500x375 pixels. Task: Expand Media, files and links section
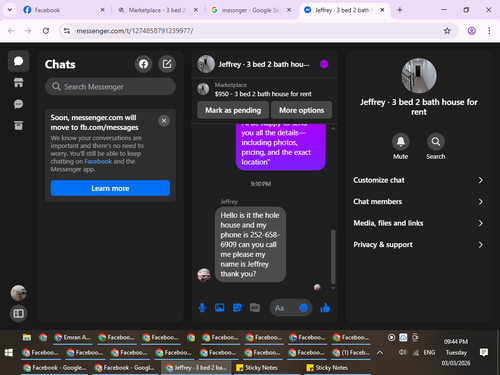click(418, 223)
